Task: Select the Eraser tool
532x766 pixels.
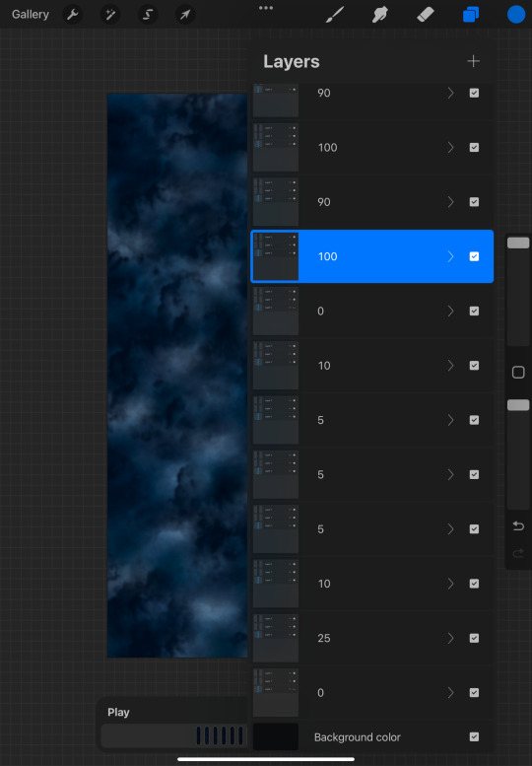Action: point(426,15)
